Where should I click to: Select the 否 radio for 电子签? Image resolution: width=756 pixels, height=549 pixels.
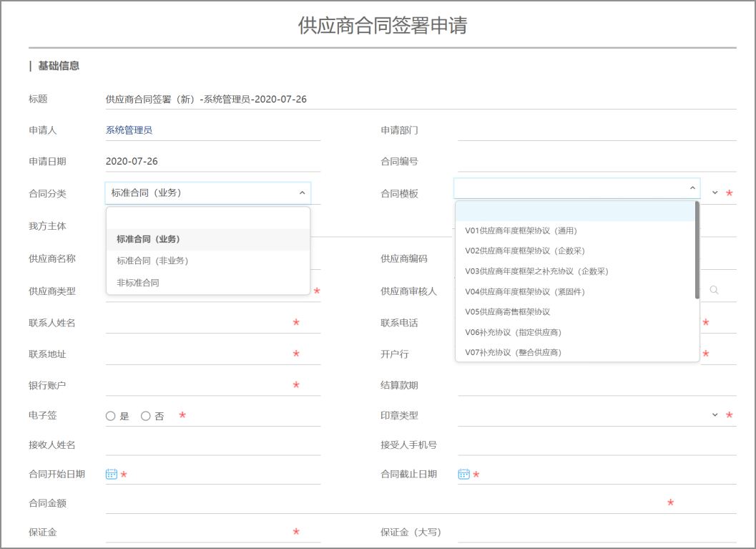click(x=146, y=416)
